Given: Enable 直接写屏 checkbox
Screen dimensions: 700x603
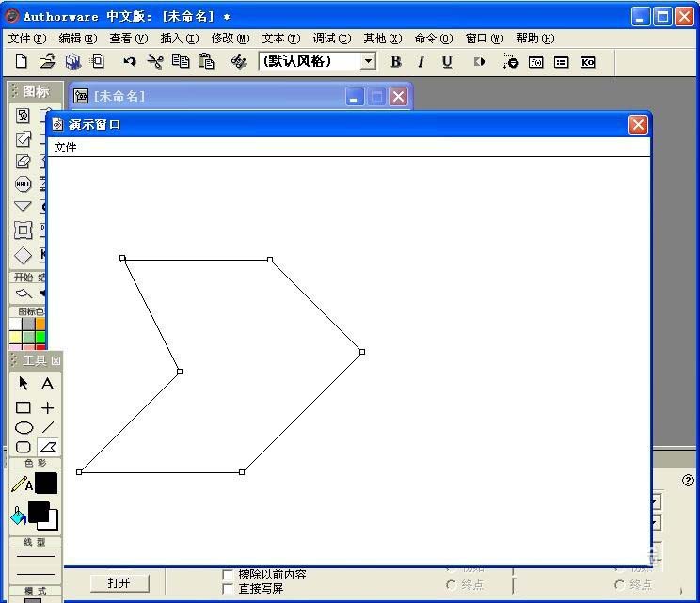Looking at the screenshot, I should (228, 589).
